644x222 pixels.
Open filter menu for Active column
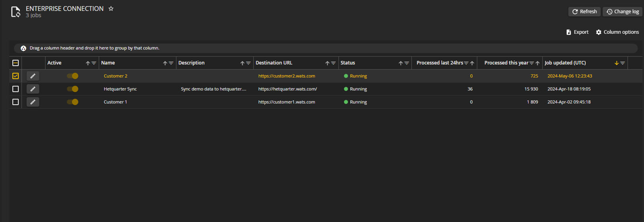(x=94, y=63)
